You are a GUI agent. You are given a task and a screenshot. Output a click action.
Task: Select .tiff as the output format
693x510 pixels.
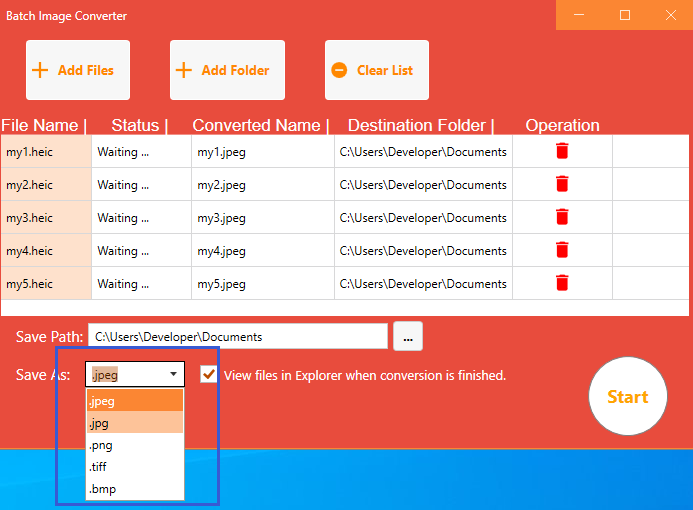click(134, 467)
